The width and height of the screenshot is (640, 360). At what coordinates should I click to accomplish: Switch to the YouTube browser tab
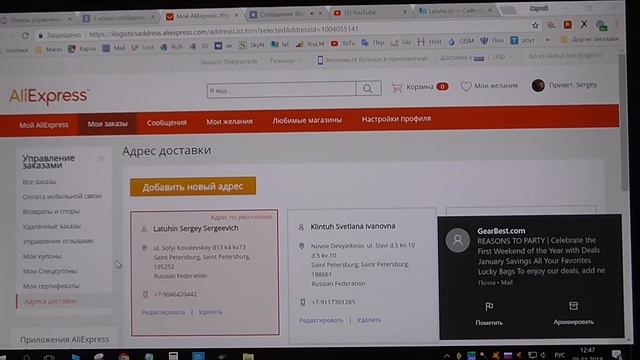[369, 13]
